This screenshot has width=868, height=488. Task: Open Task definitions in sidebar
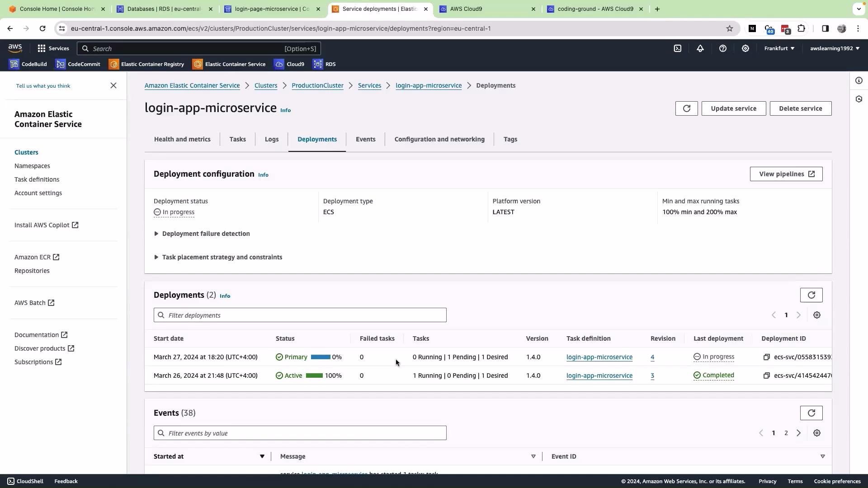click(x=37, y=180)
